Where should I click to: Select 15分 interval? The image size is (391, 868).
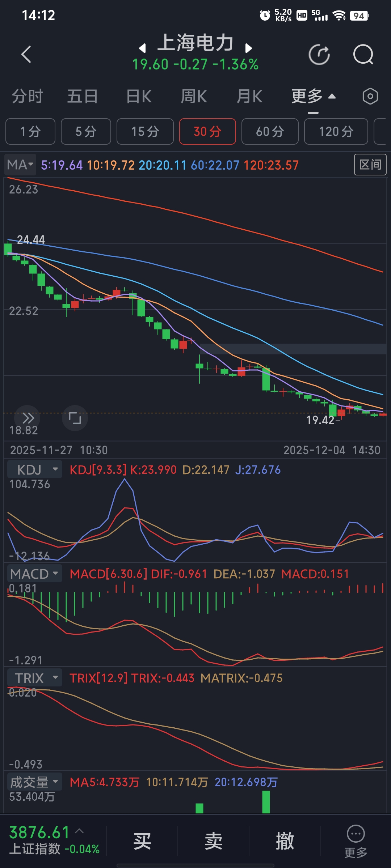coord(145,131)
